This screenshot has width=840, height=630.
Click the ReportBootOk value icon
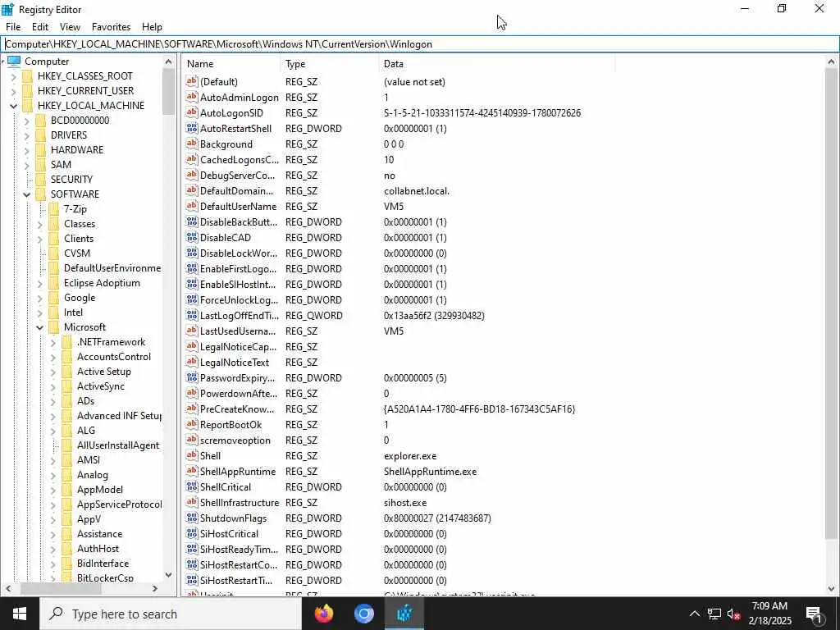tap(192, 424)
